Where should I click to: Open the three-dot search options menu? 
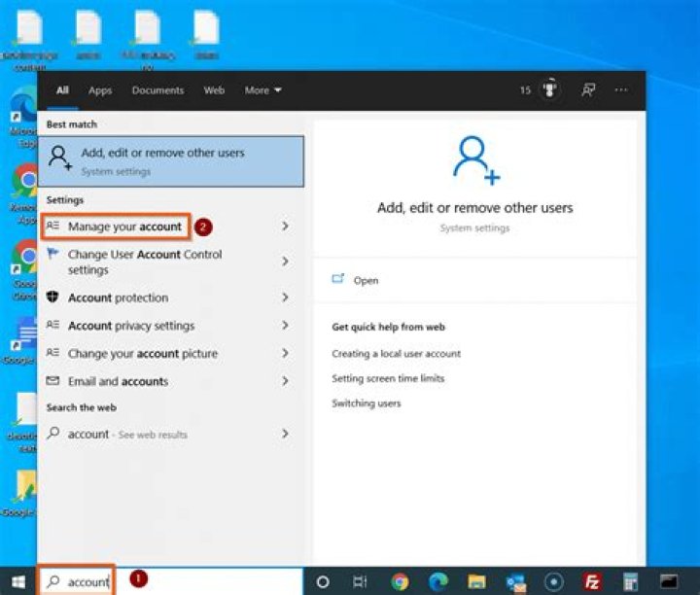[x=621, y=90]
